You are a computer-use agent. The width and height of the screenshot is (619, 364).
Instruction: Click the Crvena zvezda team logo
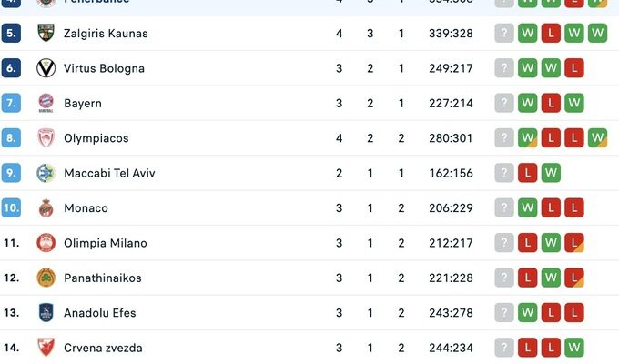[46, 348]
